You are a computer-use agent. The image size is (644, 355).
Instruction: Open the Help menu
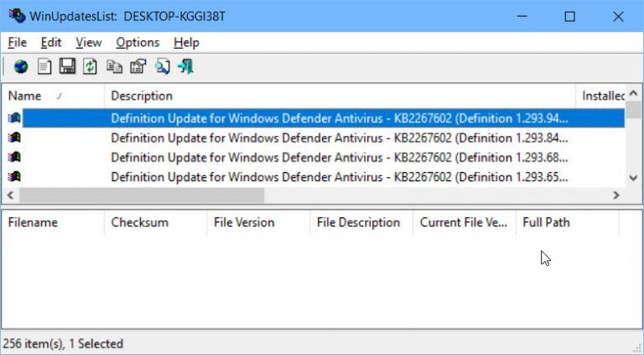click(186, 42)
